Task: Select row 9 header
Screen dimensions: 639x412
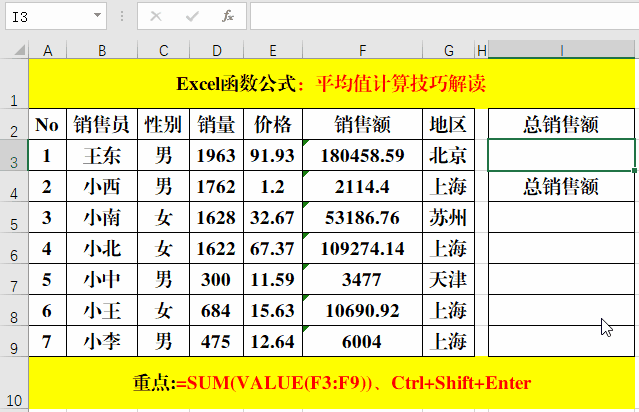Action: tap(14, 341)
